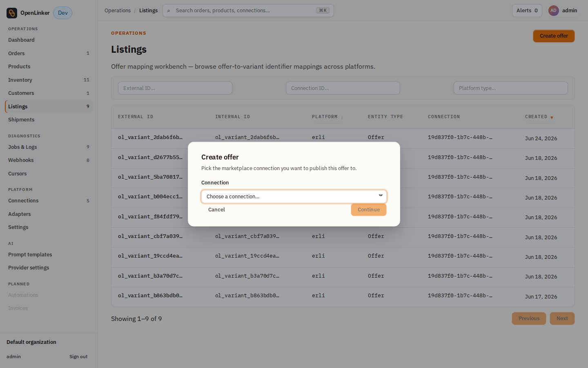Open Webhooks in the sidebar
This screenshot has width=588, height=368.
pyautogui.click(x=49, y=160)
